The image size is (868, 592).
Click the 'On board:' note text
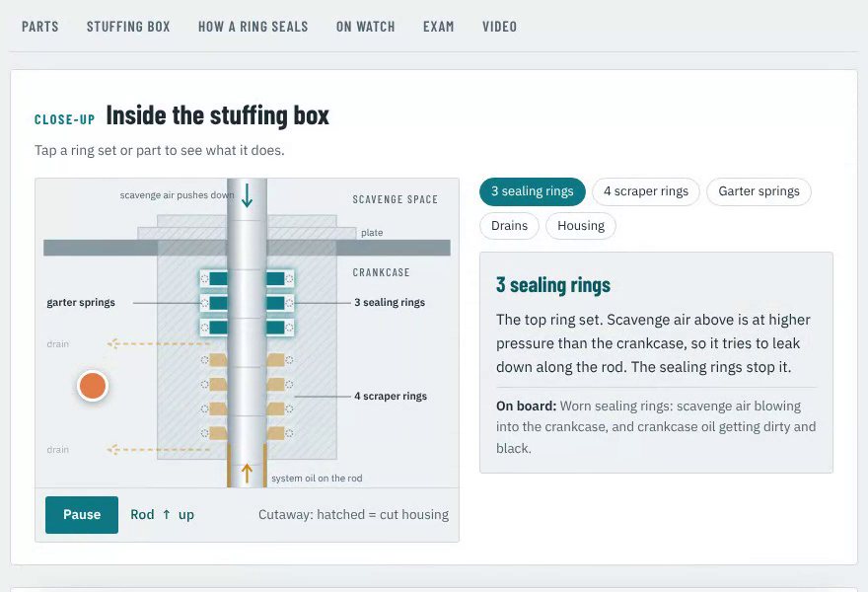[526, 406]
